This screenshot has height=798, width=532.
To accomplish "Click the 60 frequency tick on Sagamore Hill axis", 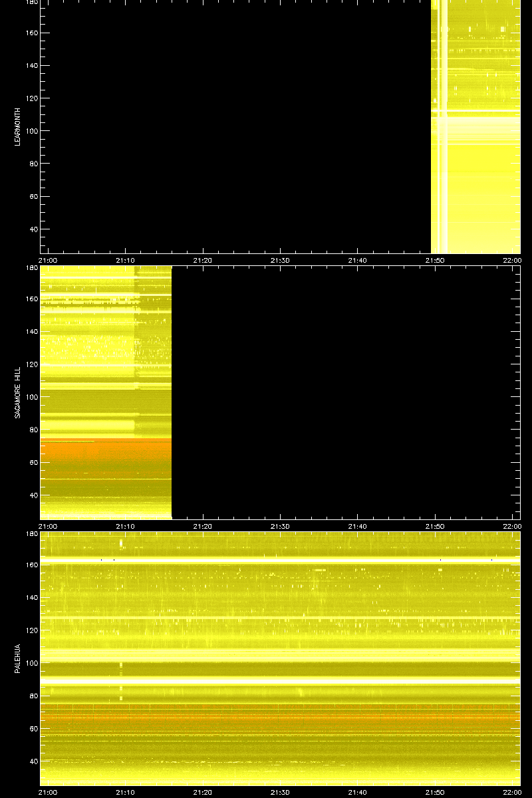I will click(33, 462).
